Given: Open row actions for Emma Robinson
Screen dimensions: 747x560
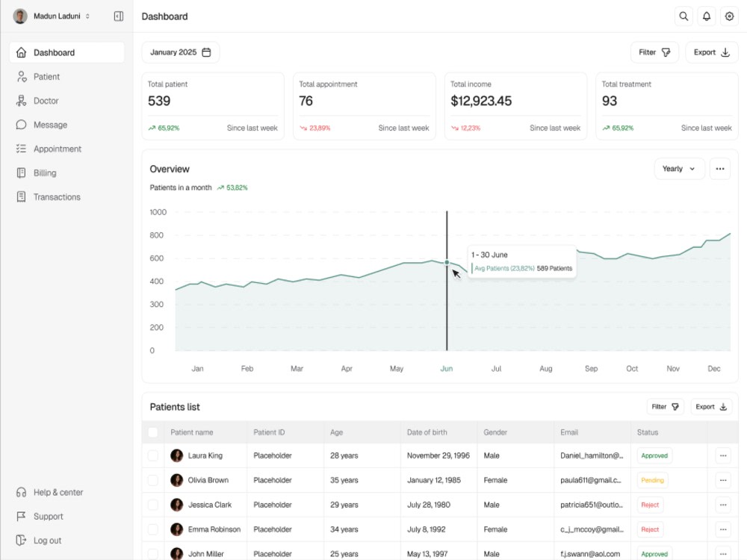Looking at the screenshot, I should (722, 529).
